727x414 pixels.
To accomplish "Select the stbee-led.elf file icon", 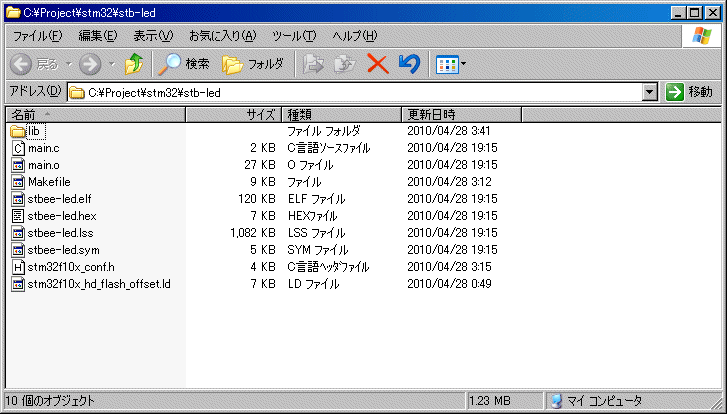I will (18, 199).
